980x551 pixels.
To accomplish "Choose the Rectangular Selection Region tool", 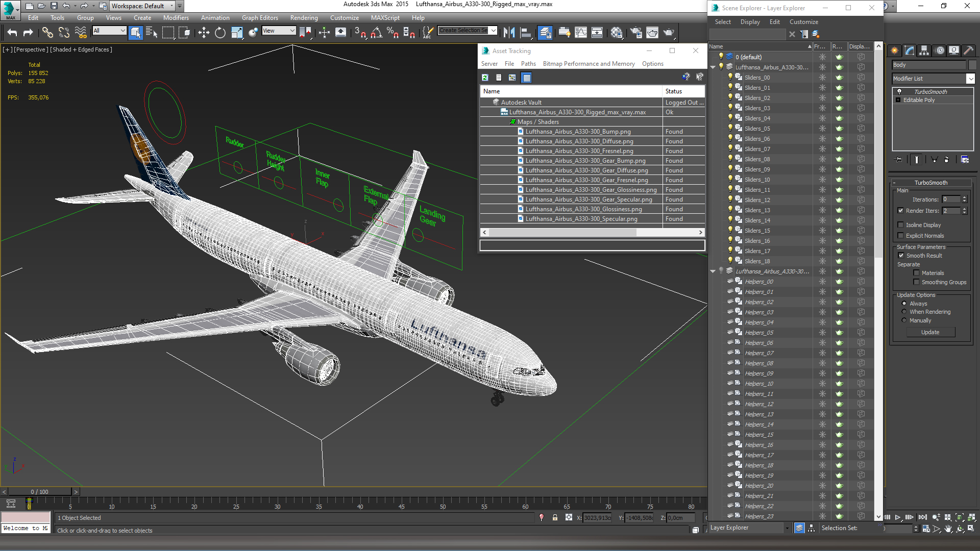I will 168,33.
